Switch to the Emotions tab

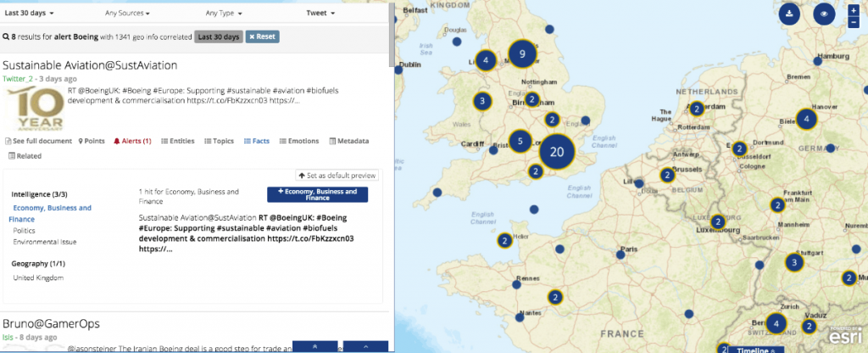click(299, 142)
